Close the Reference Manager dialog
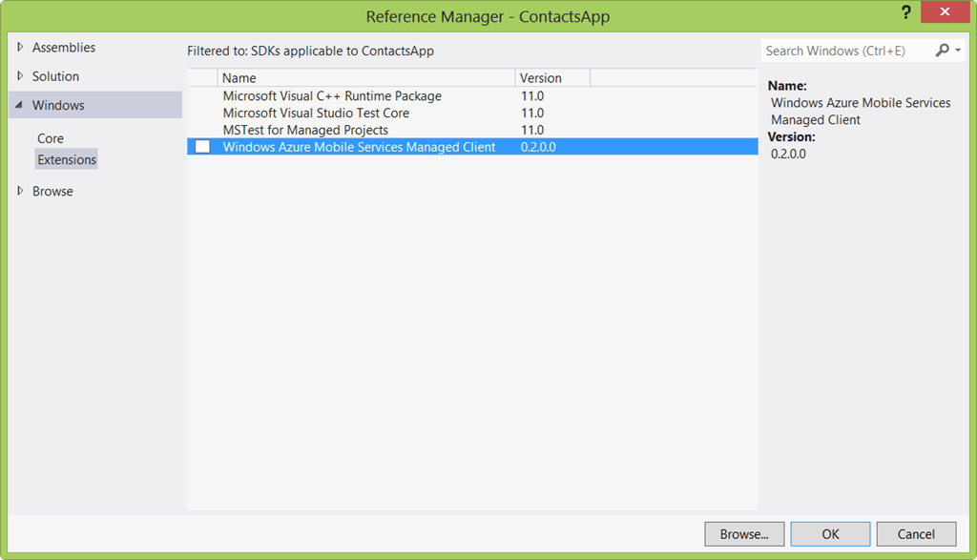This screenshot has width=977, height=560. pos(945,11)
